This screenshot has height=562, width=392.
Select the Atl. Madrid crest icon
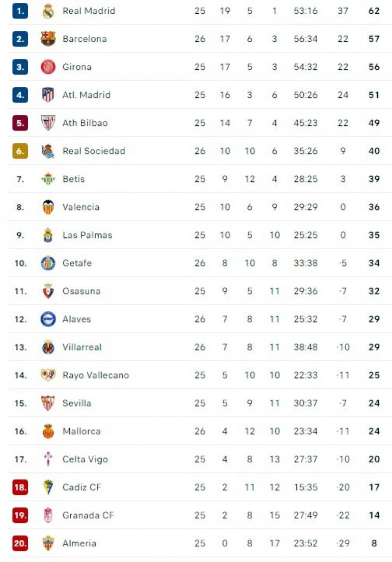pyautogui.click(x=48, y=95)
